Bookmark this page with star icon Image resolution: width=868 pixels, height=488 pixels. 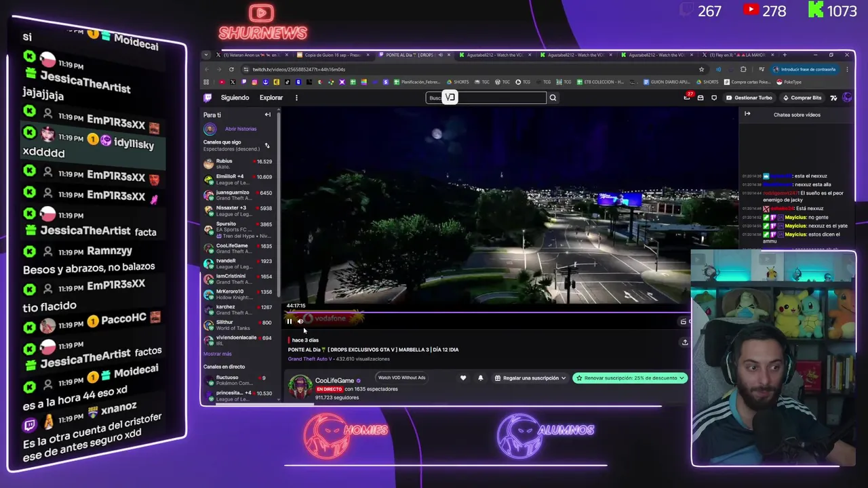click(701, 69)
